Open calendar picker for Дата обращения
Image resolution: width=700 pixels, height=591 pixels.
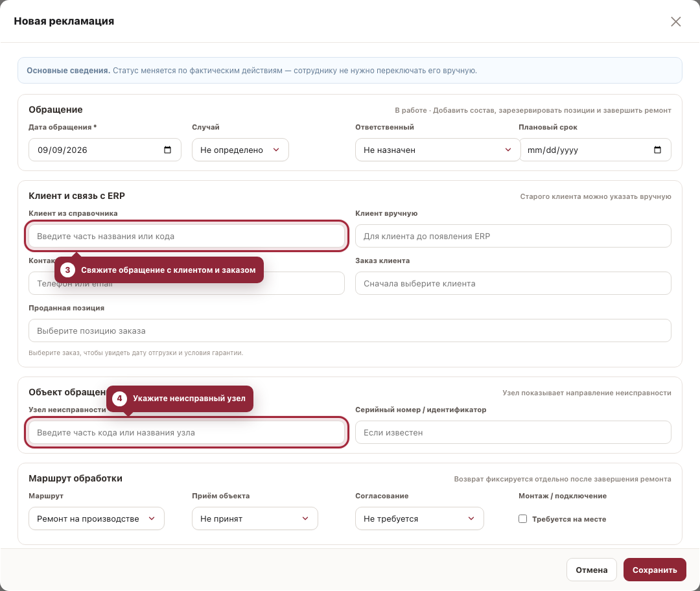(167, 150)
